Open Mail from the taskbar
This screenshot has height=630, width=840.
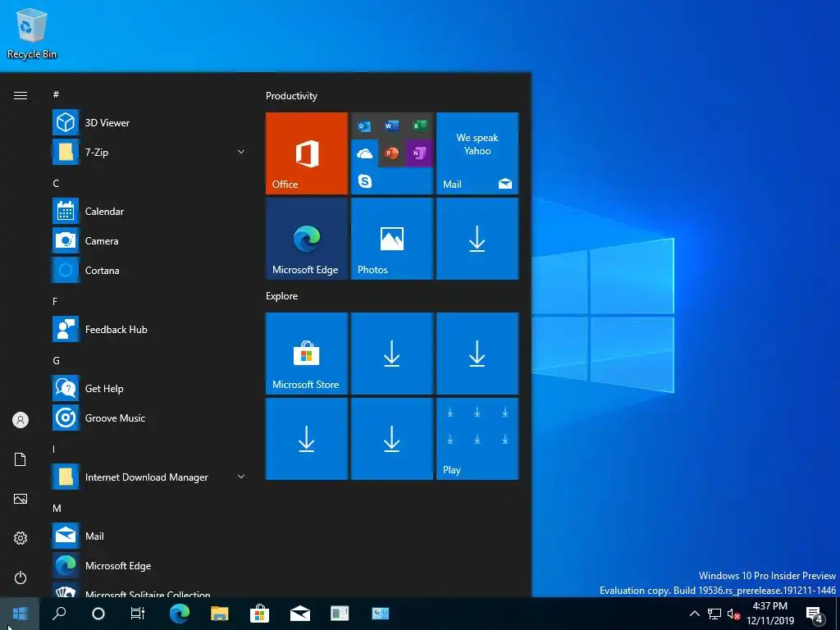(300, 614)
